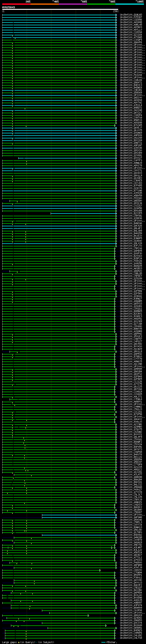The image size is (146, 644).
Task: Select the UniRef100_Q4F6W9 label
Action: (x=131, y=517)
